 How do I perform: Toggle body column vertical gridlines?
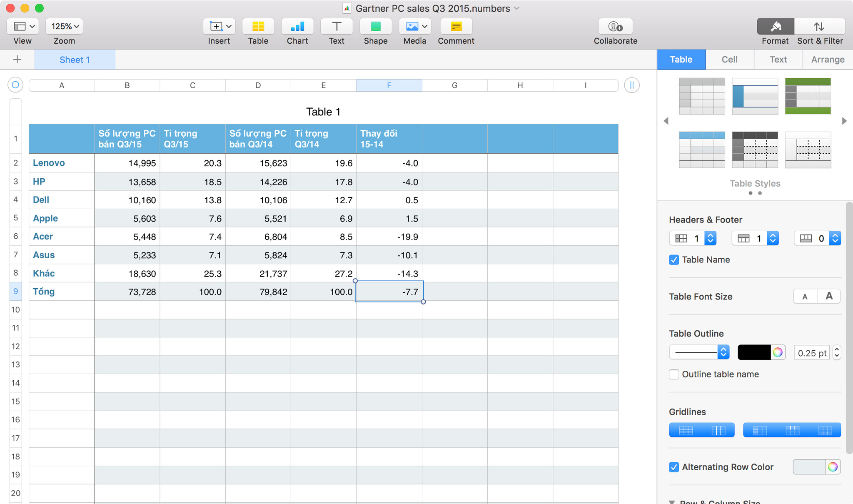(718, 430)
